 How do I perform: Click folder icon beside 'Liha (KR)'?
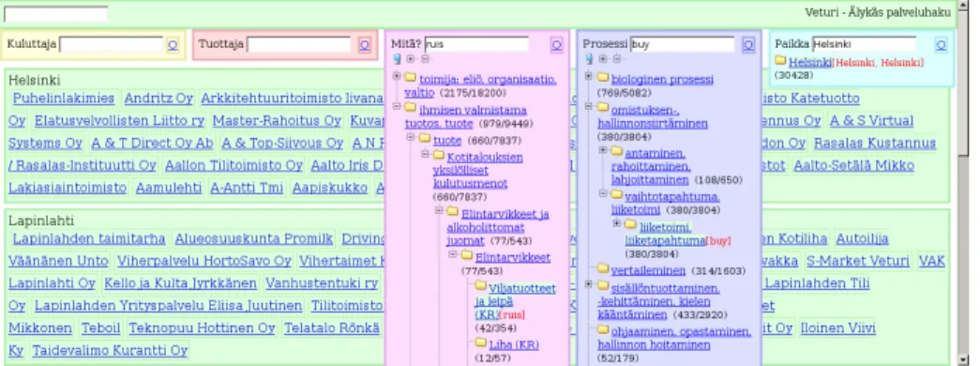coord(481,343)
